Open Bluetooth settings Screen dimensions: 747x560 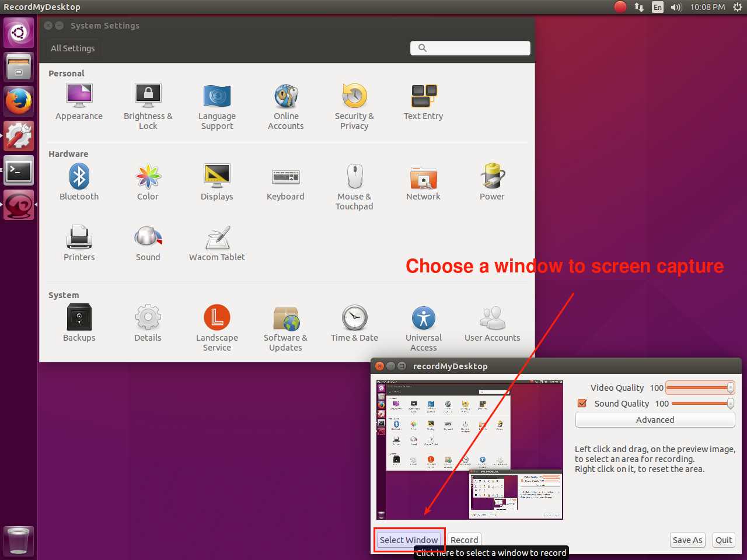pyautogui.click(x=79, y=183)
